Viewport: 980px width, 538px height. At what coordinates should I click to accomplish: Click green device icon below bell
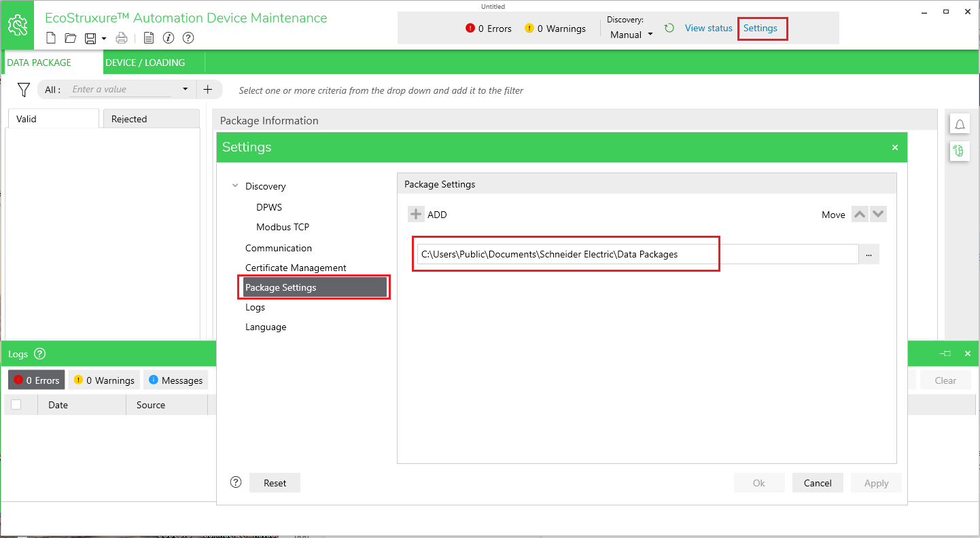coord(960,150)
